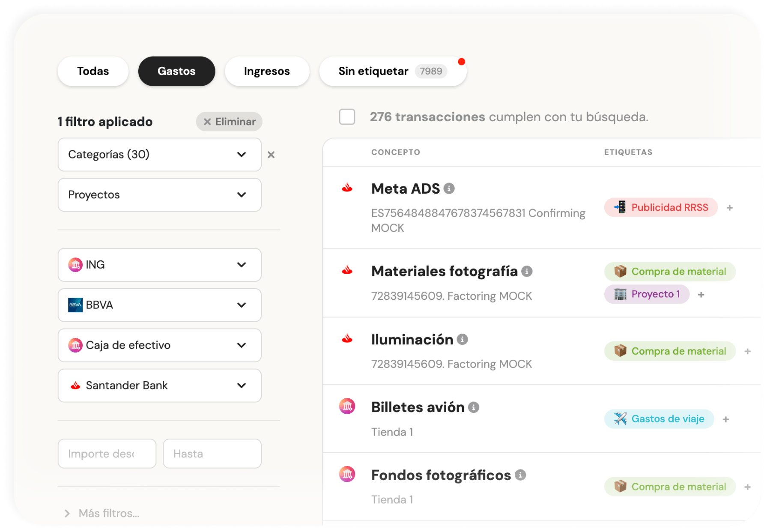The width and height of the screenshot is (767, 532).
Task: Clear the Categorías filter with the X icon
Action: pos(271,155)
